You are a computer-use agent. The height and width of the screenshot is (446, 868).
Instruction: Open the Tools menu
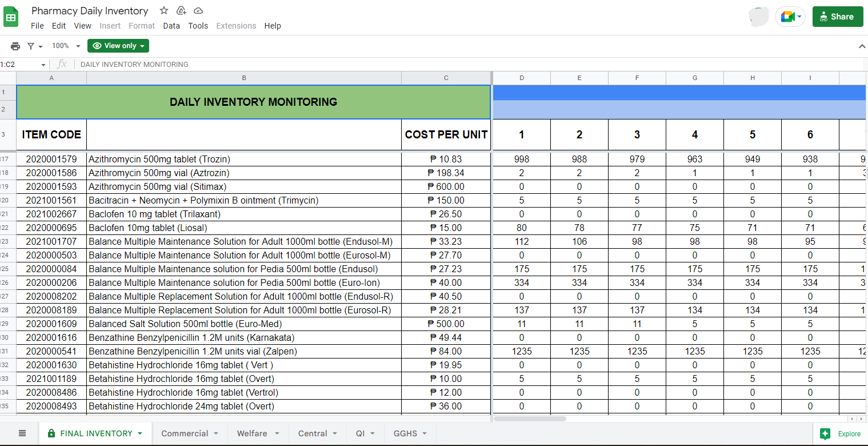click(198, 26)
